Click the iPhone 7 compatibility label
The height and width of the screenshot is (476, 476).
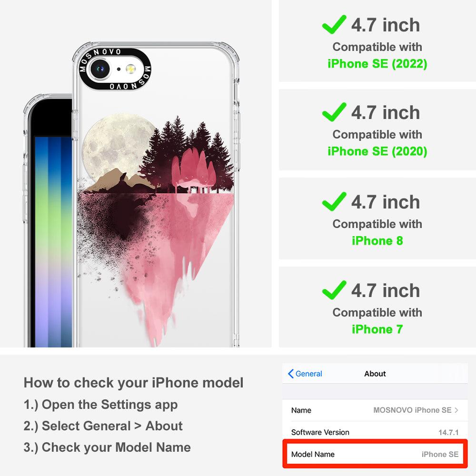377,329
